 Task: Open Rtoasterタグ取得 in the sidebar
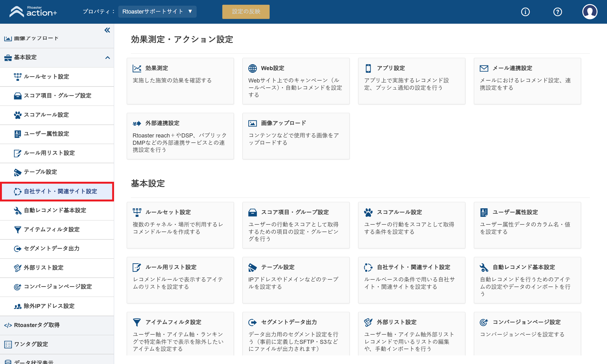[x=57, y=325]
